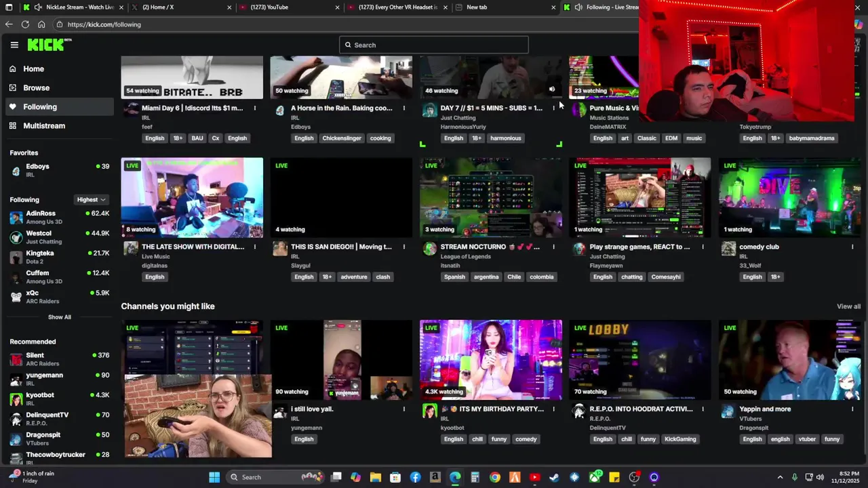
Task: Open DelinquentTV channel avatar on stream card
Action: click(x=578, y=411)
